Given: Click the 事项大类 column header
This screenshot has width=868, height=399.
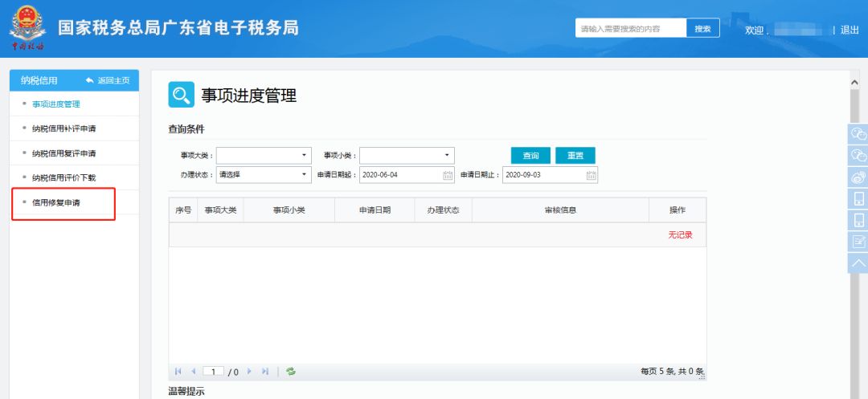Looking at the screenshot, I should [x=220, y=210].
